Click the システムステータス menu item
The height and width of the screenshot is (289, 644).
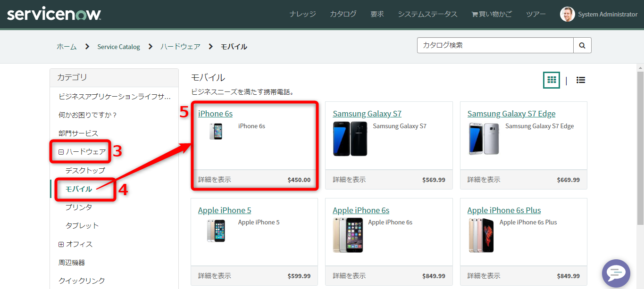(x=427, y=14)
